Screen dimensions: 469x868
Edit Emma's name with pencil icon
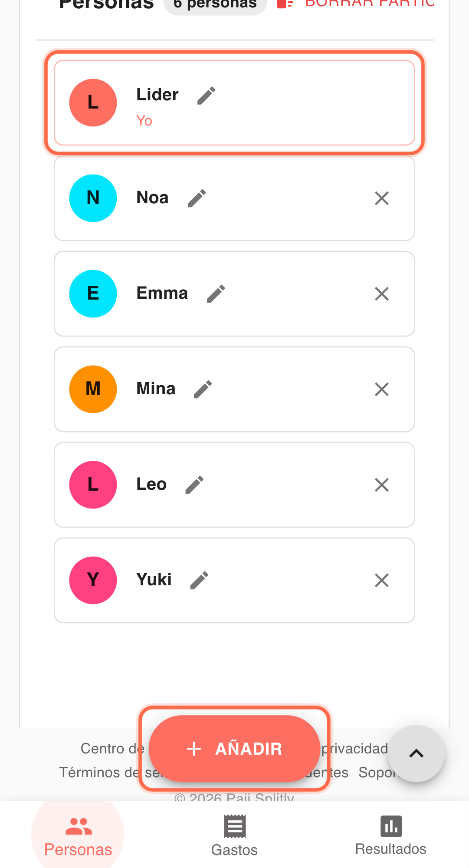point(216,294)
